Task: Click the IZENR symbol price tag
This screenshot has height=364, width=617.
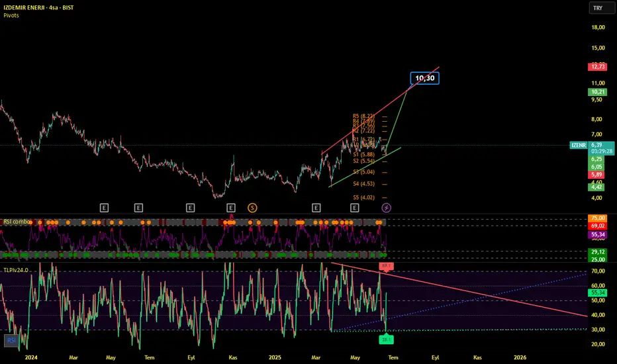Action: [579, 145]
